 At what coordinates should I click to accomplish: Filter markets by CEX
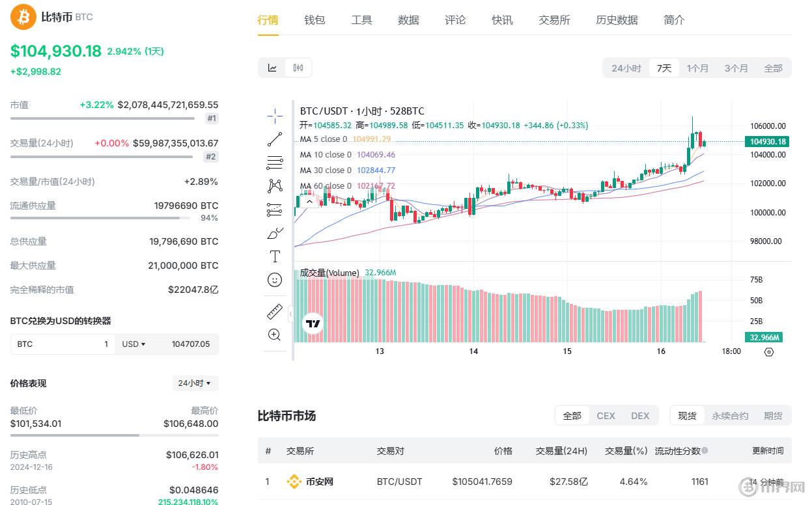coord(606,416)
